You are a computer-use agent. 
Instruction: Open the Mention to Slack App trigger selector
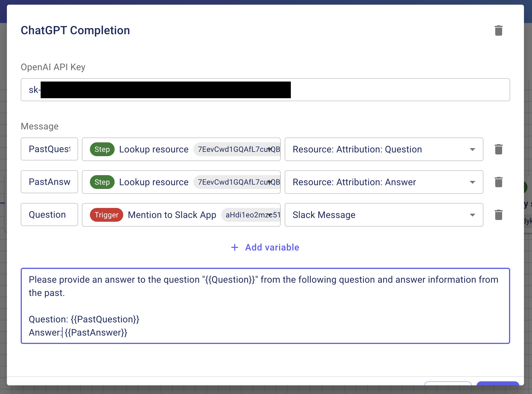[x=181, y=215]
